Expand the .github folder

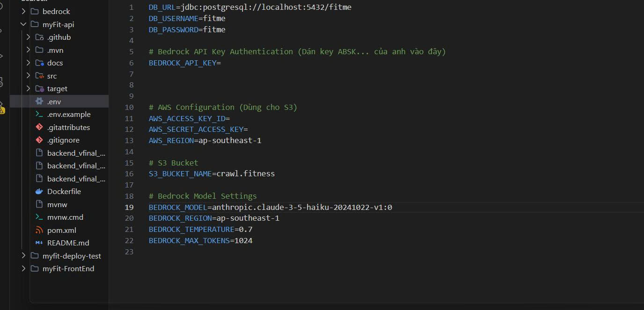tap(28, 37)
